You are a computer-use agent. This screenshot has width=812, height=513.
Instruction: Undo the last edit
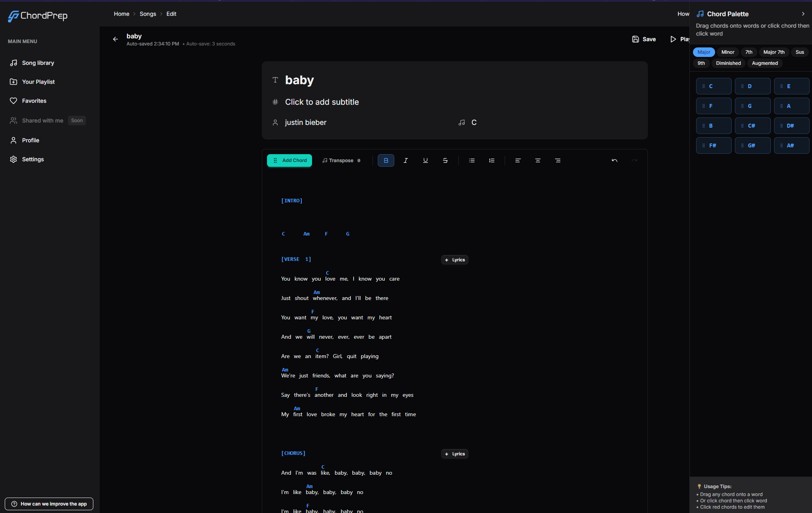(615, 160)
